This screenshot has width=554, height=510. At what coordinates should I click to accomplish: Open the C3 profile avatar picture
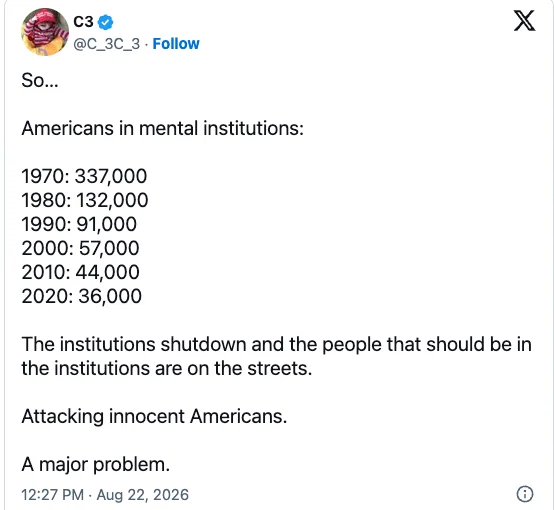click(45, 32)
